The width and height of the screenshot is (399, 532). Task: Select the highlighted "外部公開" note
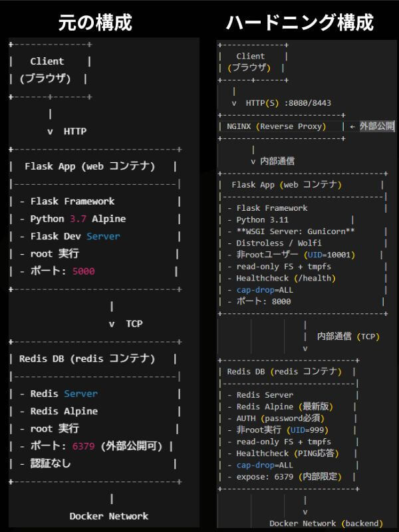pos(376,126)
